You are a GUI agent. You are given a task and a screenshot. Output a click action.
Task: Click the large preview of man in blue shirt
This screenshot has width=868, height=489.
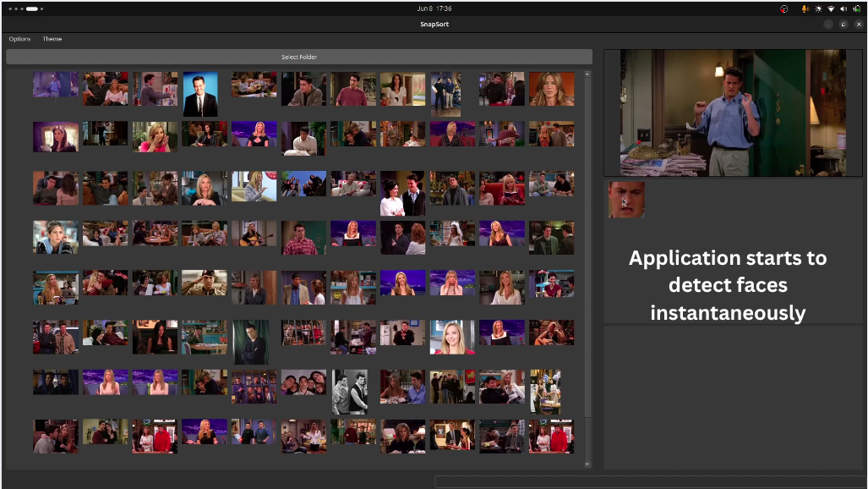tap(733, 113)
